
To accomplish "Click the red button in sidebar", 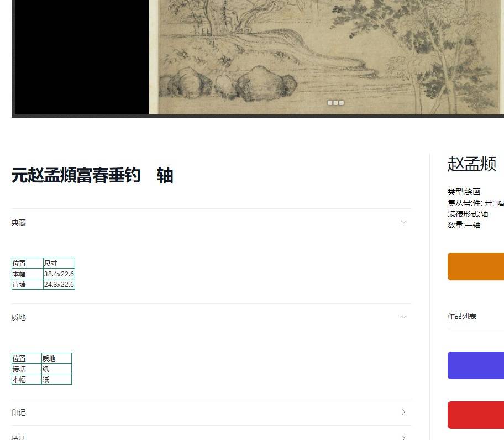I will tap(476, 415).
